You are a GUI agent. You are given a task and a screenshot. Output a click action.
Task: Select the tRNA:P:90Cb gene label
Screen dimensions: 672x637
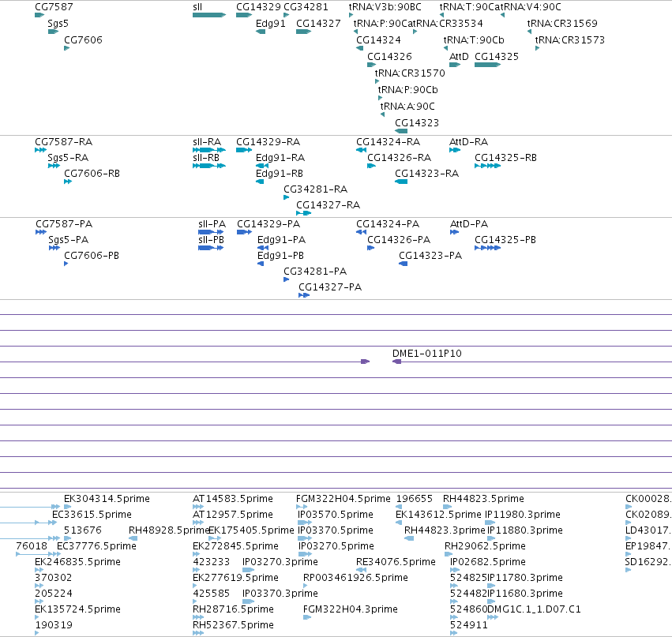tap(408, 90)
